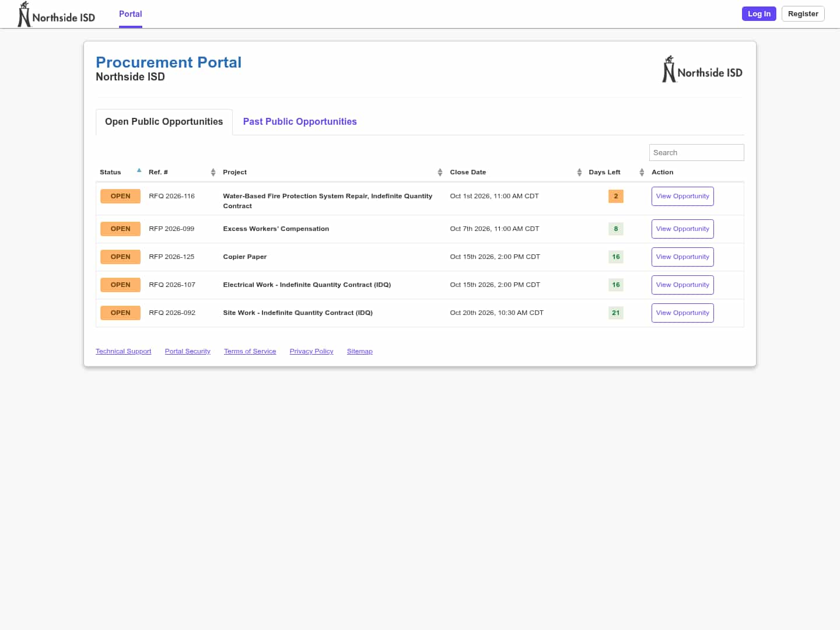Click the days-left badge showing 2
Screen dimensions: 840x630
pos(615,197)
